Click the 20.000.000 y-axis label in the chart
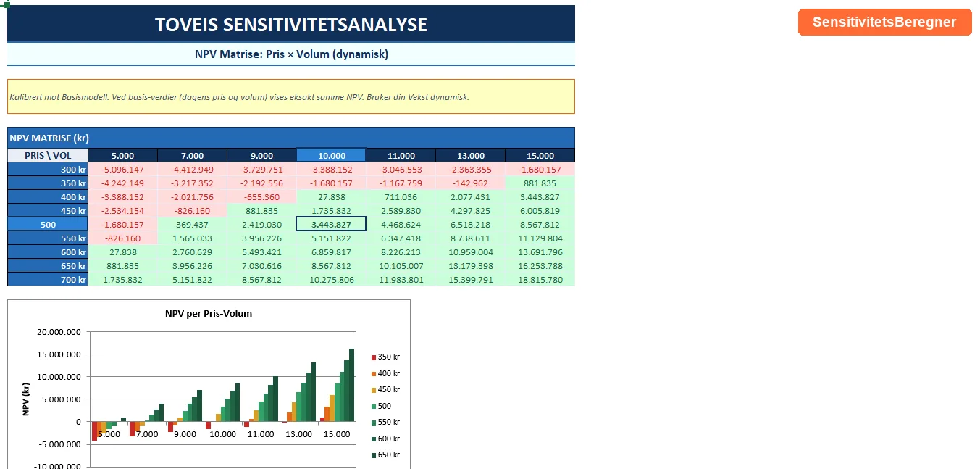Image resolution: width=980 pixels, height=469 pixels. click(59, 332)
